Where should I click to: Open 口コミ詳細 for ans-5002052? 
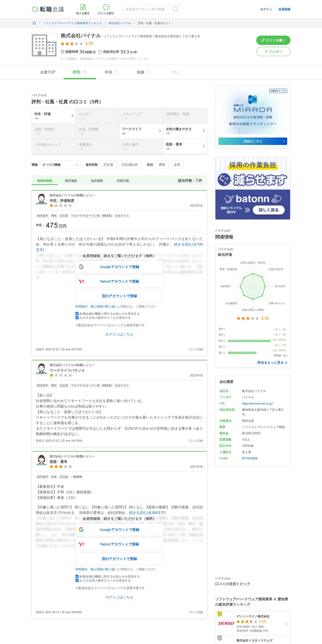point(196,612)
